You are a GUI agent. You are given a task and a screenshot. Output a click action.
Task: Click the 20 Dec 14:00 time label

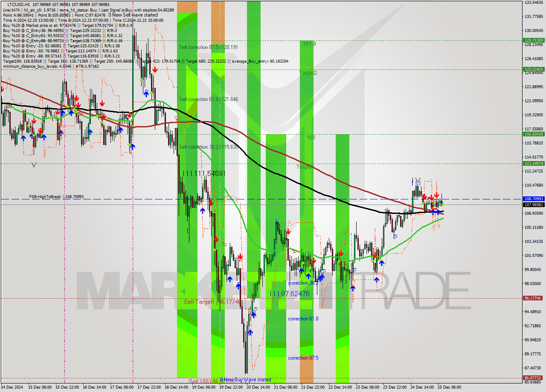(258, 387)
